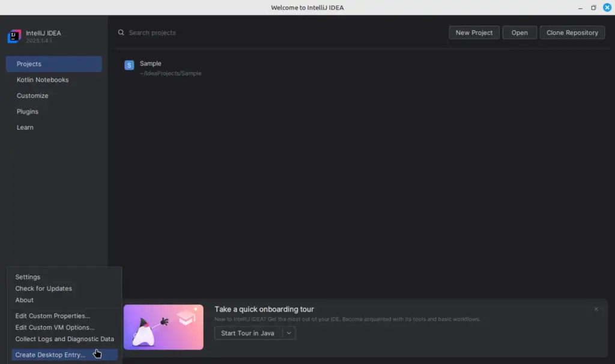Image resolution: width=615 pixels, height=364 pixels.
Task: Open the Kotlin Notebooks section
Action: point(43,79)
